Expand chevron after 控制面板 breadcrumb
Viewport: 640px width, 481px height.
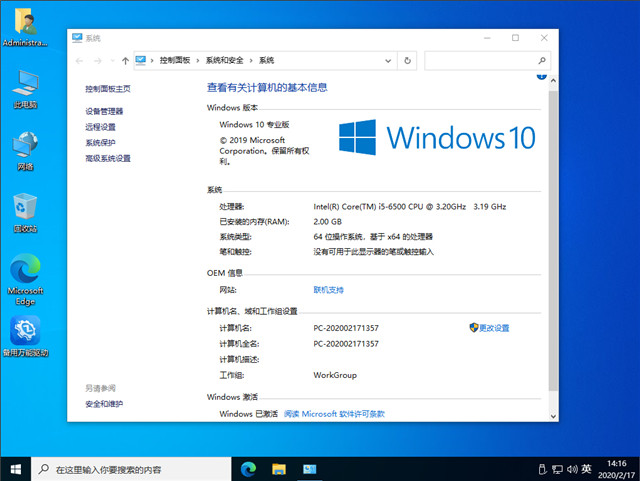point(198,60)
